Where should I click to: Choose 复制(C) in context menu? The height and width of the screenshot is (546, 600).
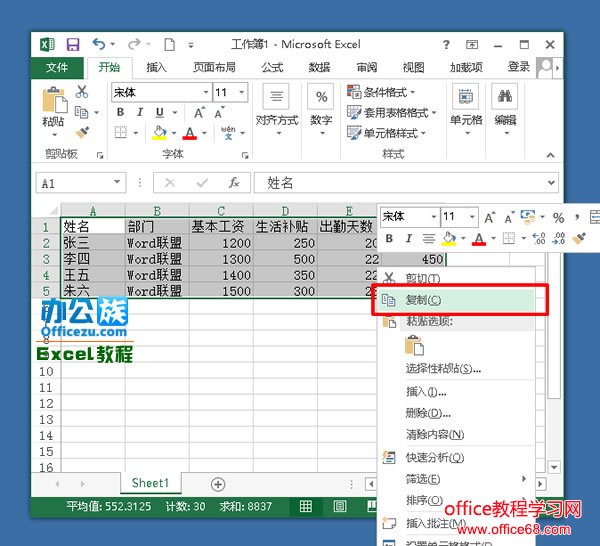point(456,300)
